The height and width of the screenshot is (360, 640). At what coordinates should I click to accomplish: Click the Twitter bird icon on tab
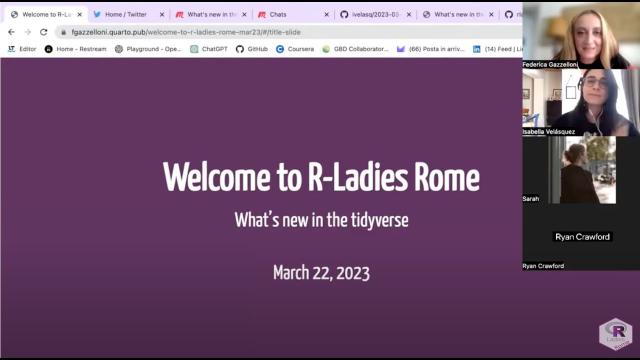(97, 14)
